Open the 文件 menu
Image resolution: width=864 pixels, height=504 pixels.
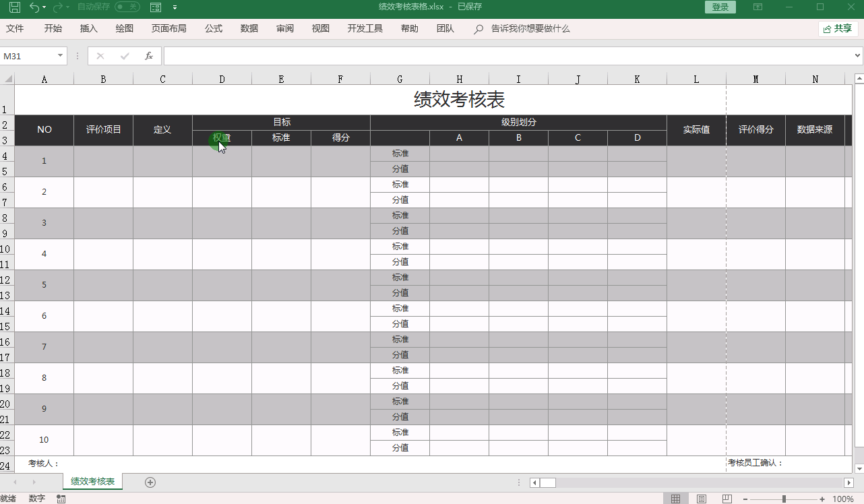pos(15,28)
